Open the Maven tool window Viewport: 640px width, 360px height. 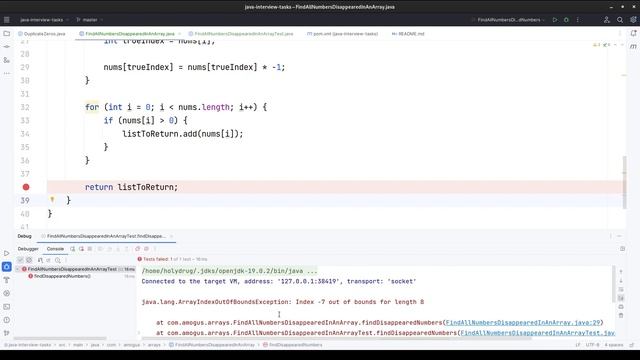pos(633,47)
